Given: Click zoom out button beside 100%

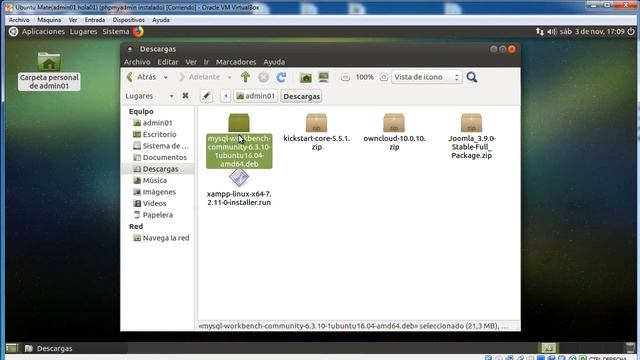Looking at the screenshot, I should pyautogui.click(x=345, y=77).
